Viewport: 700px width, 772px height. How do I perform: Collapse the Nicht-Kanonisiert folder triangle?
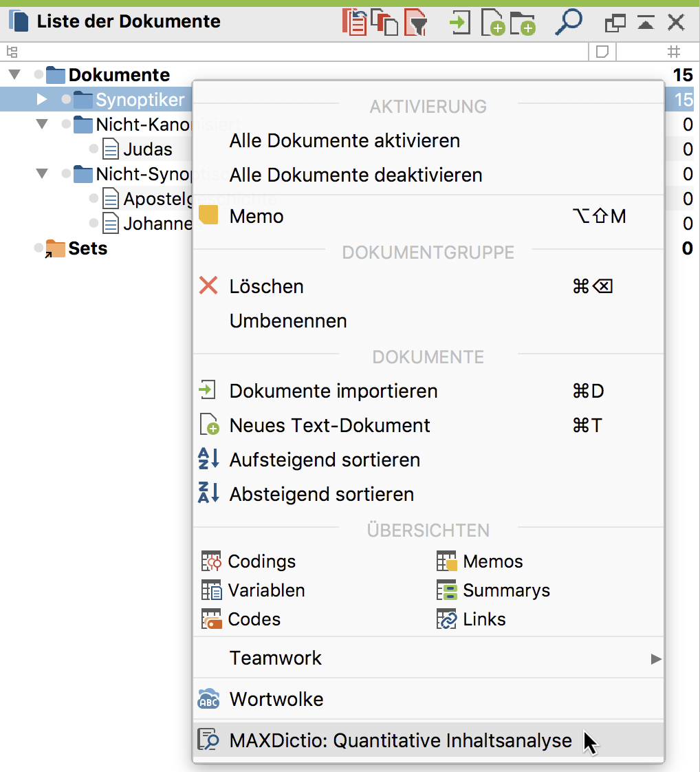coord(43,124)
